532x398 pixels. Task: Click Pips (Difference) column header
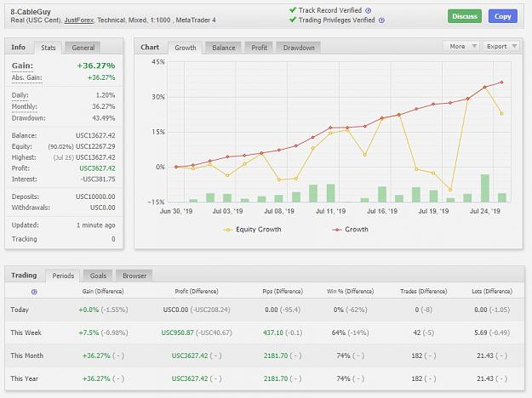coord(283,292)
